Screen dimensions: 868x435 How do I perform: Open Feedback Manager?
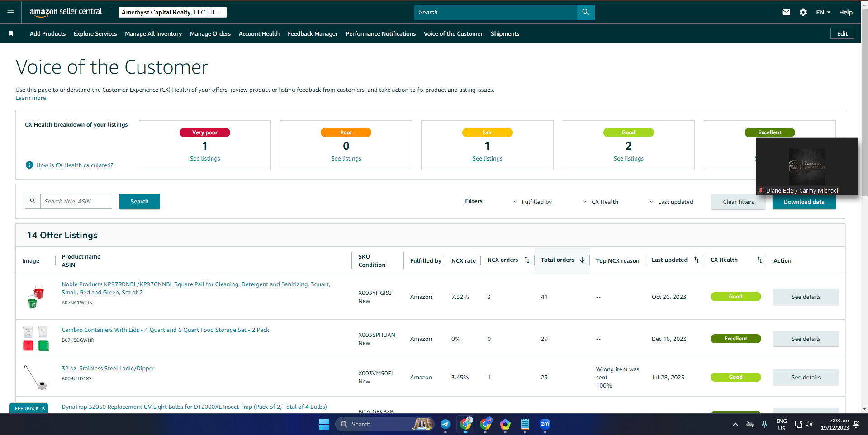313,33
